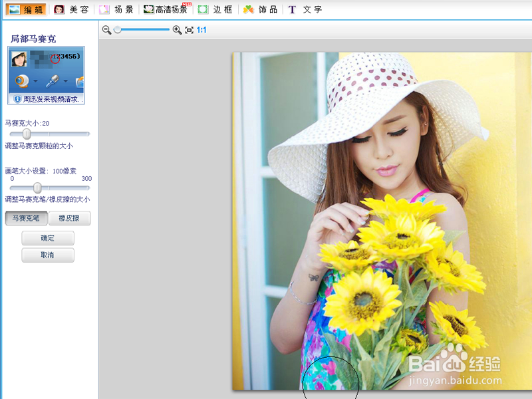Viewport: 532px width, 399px height.
Task: Click the zoom slider handle
Action: (x=118, y=30)
